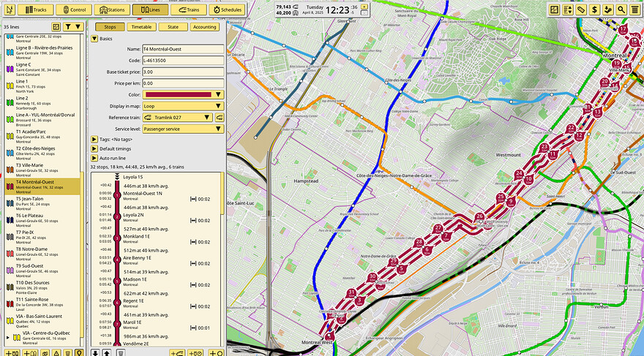Click the Price per km field

(183, 83)
